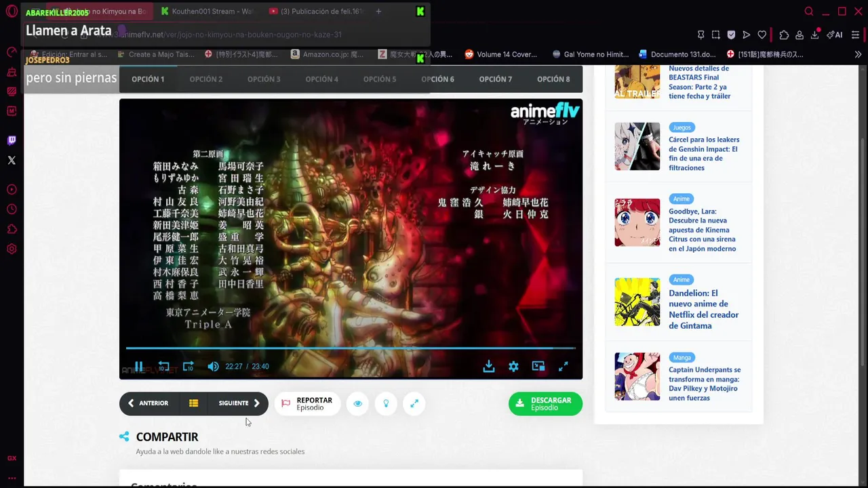Screen dimensions: 868x488
Task: Take a snapshot with the capture icon
Action: 716,35
